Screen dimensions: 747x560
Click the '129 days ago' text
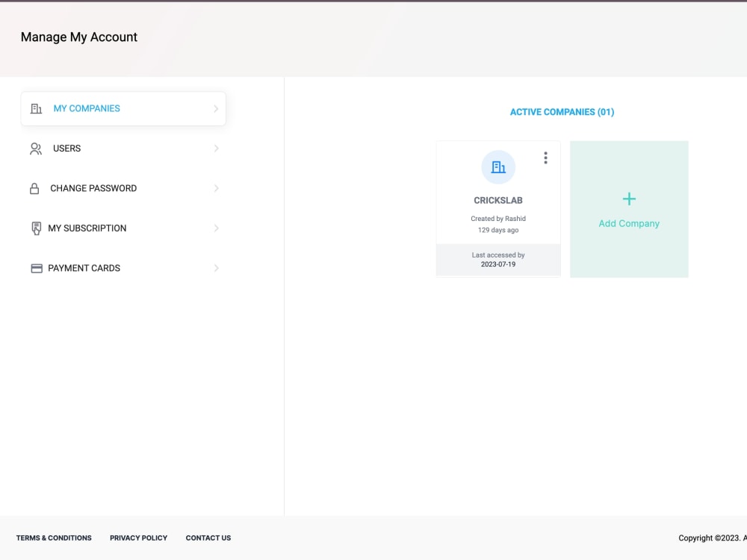pyautogui.click(x=498, y=231)
